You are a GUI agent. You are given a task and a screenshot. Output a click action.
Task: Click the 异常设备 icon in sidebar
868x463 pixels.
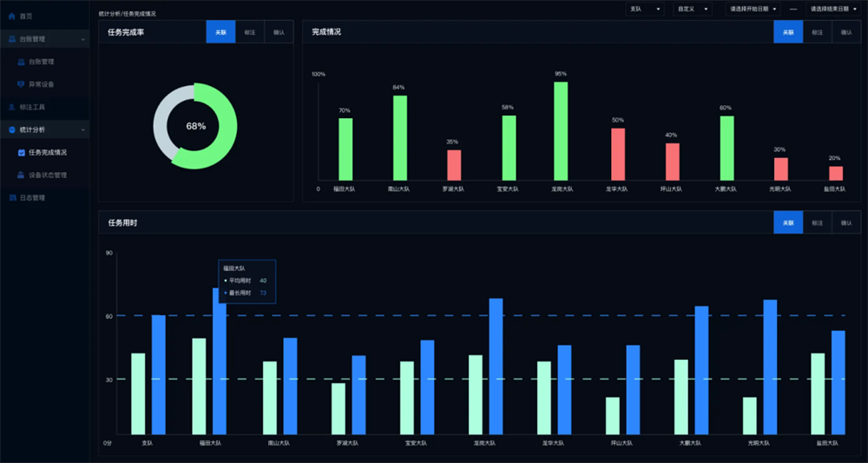click(21, 84)
